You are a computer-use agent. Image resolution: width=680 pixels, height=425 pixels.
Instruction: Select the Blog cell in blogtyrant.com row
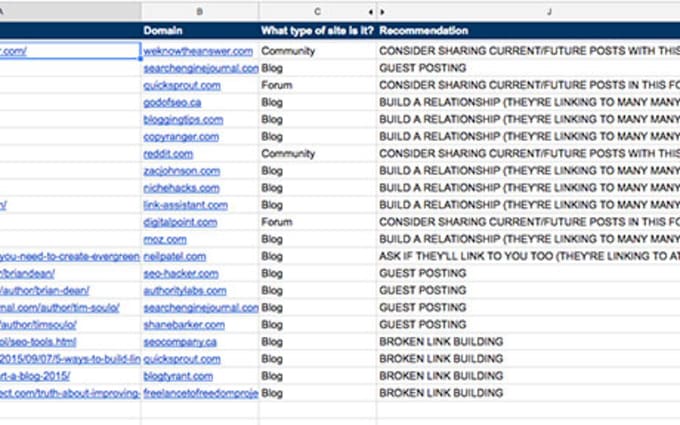coord(317,376)
